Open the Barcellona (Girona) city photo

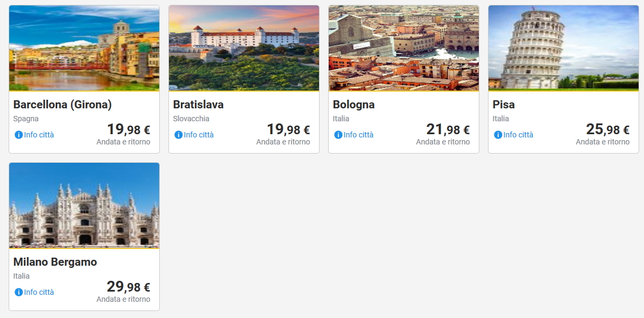[84, 48]
